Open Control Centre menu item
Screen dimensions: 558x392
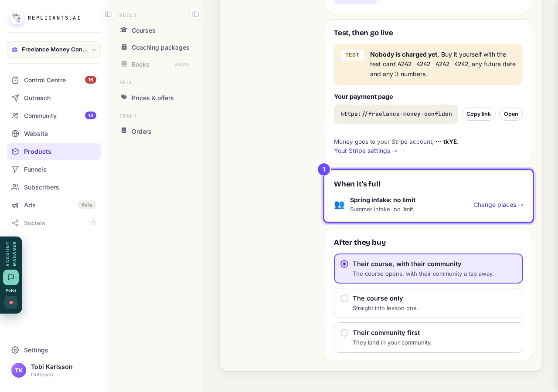[54, 80]
